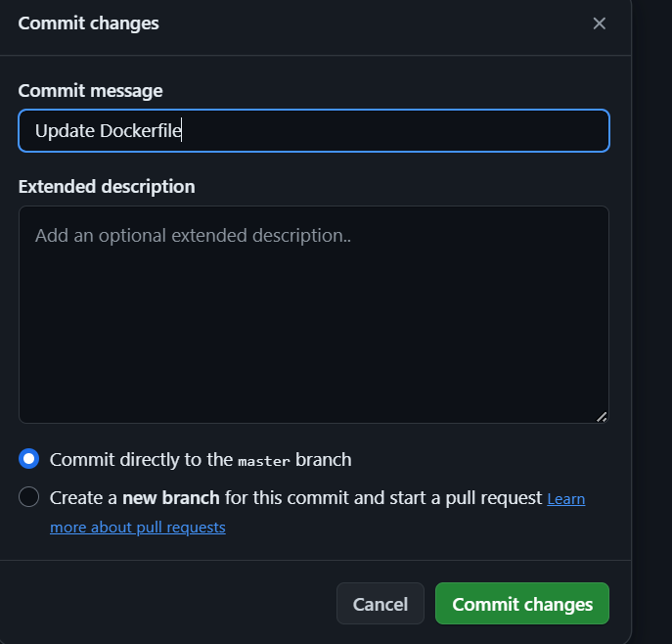This screenshot has height=644, width=672.
Task: Open the Learn more about pull requests link
Action: coord(565,499)
